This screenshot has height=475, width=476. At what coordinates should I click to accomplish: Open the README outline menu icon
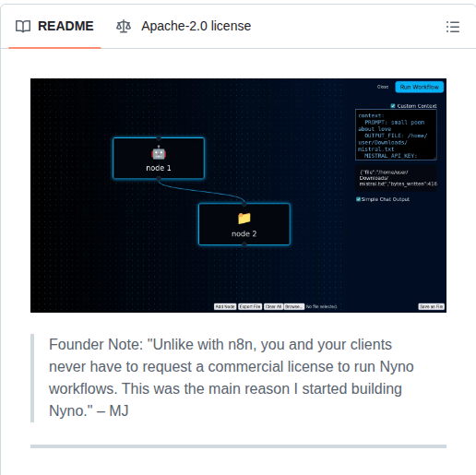coord(453,27)
